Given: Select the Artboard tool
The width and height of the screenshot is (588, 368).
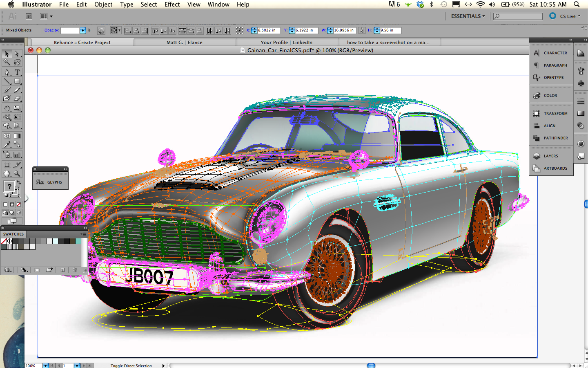Looking at the screenshot, I should pyautogui.click(x=7, y=165).
